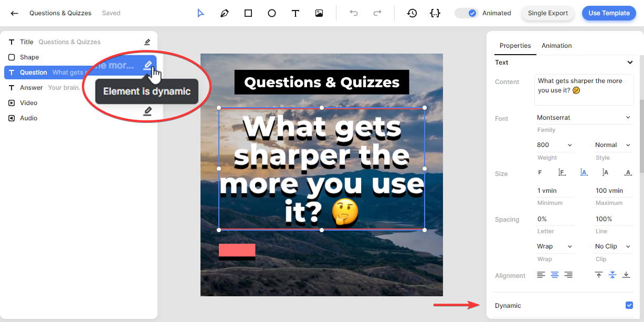Collapse the Text section chevron
The height and width of the screenshot is (322, 644).
(630, 63)
